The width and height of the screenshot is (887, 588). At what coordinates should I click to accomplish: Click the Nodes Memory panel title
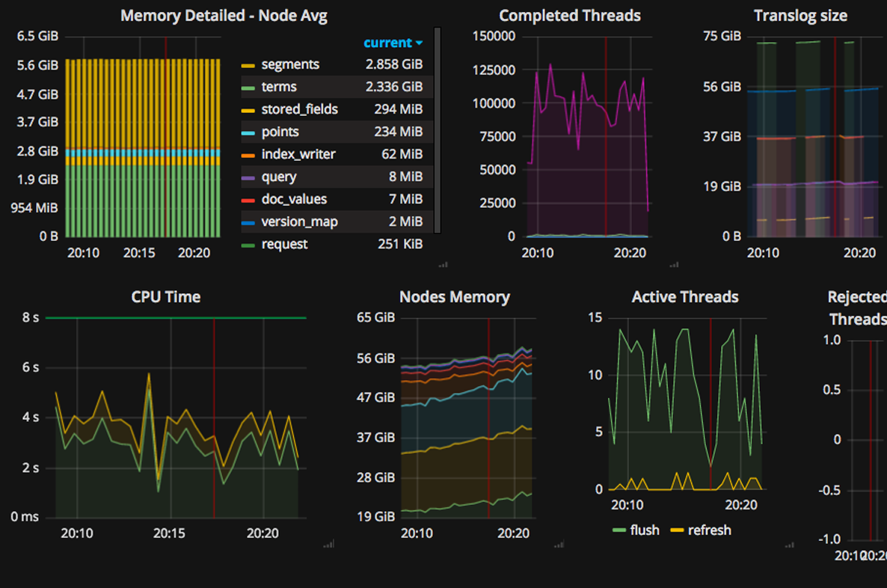454,297
